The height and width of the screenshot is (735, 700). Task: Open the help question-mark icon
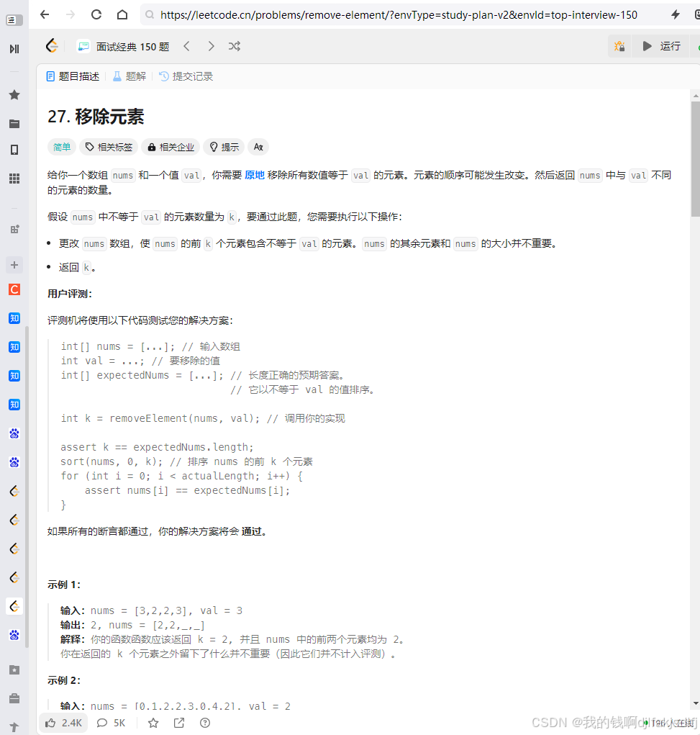(x=205, y=723)
